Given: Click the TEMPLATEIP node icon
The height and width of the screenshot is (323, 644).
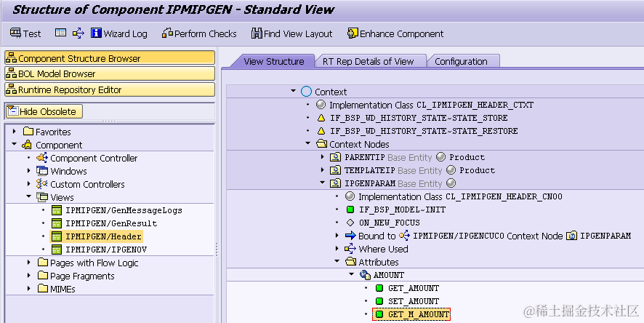Looking at the screenshot, I should (336, 170).
